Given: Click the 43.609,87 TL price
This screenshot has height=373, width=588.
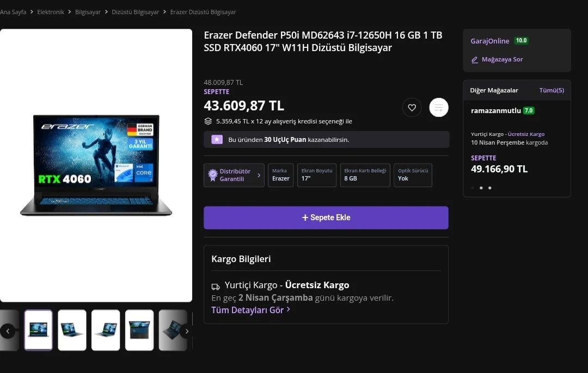Looking at the screenshot, I should click(x=244, y=105).
